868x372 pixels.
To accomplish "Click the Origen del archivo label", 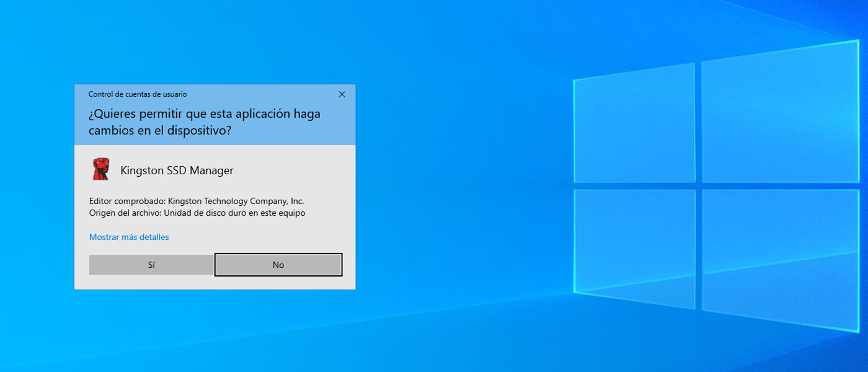I will [125, 213].
